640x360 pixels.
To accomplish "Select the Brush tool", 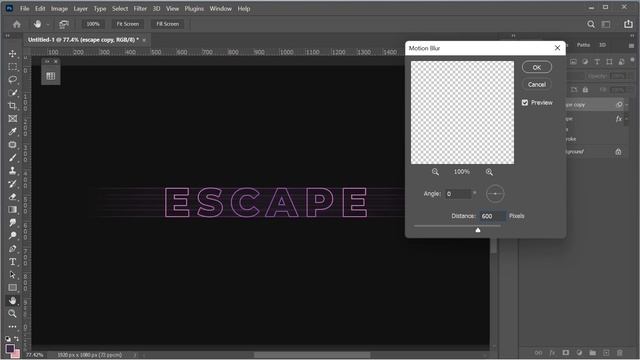I will click(x=12, y=158).
